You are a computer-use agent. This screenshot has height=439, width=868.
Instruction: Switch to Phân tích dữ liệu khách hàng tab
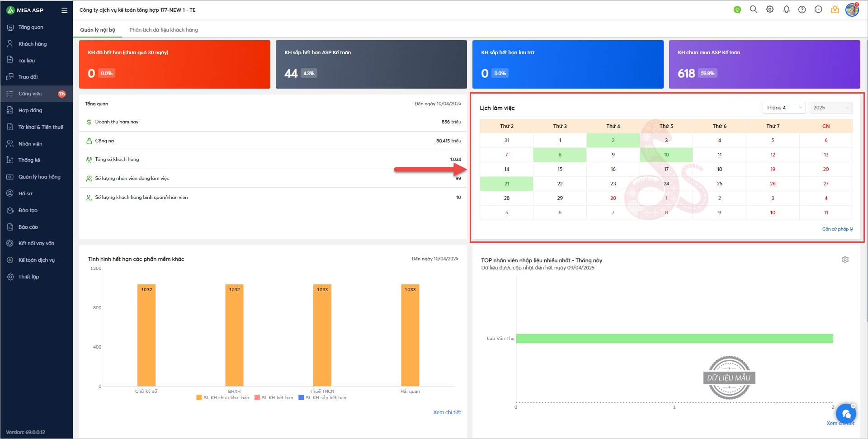(164, 30)
